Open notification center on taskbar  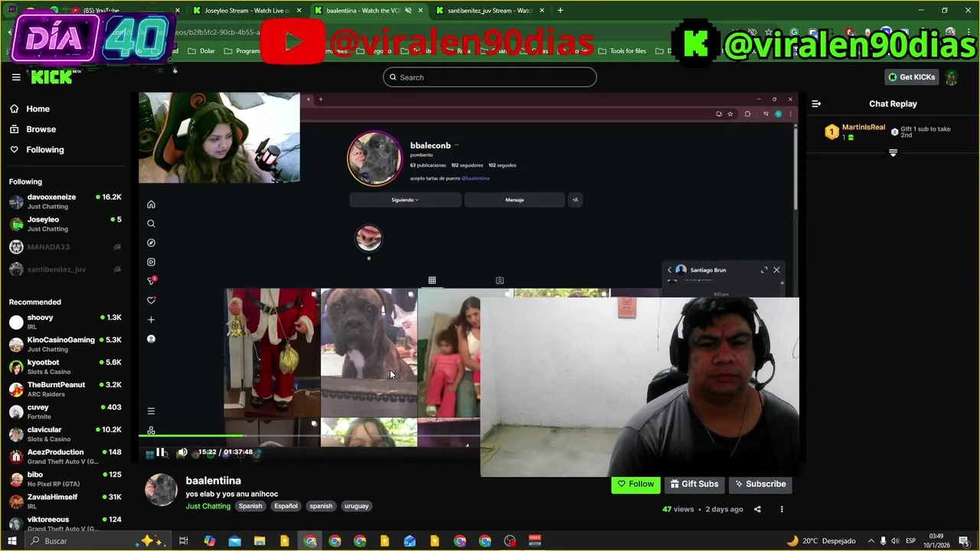pyautogui.click(x=964, y=541)
